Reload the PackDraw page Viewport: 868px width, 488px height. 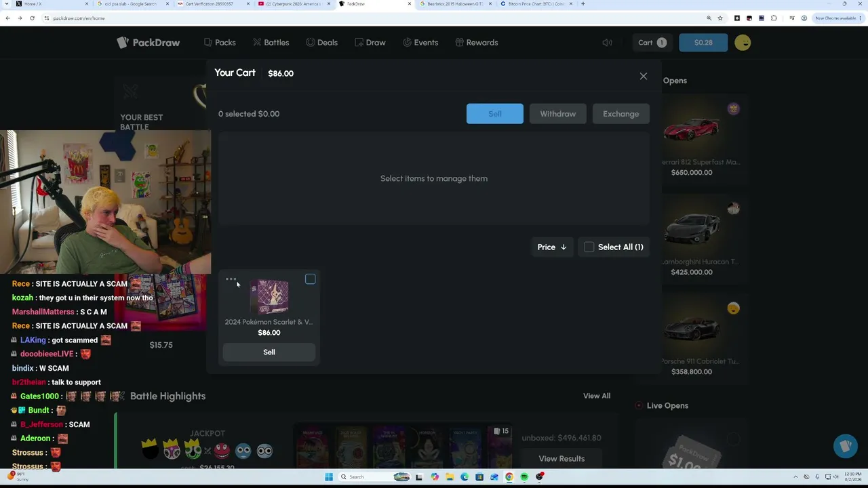click(x=32, y=18)
